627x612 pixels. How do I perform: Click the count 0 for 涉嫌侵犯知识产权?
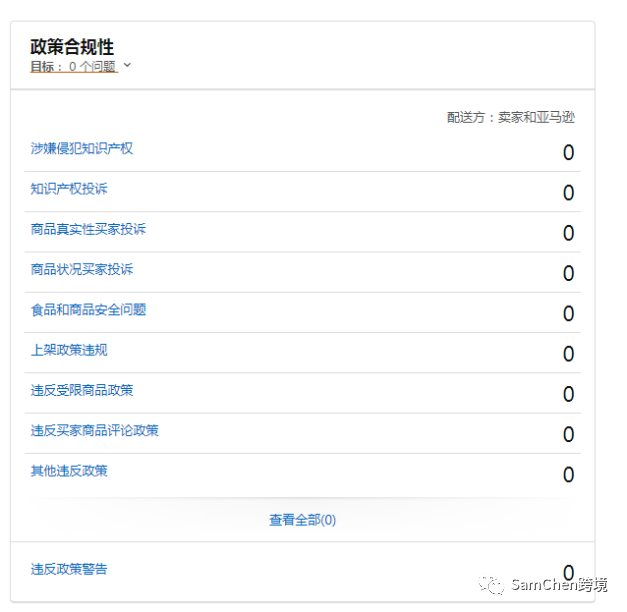pyautogui.click(x=568, y=152)
